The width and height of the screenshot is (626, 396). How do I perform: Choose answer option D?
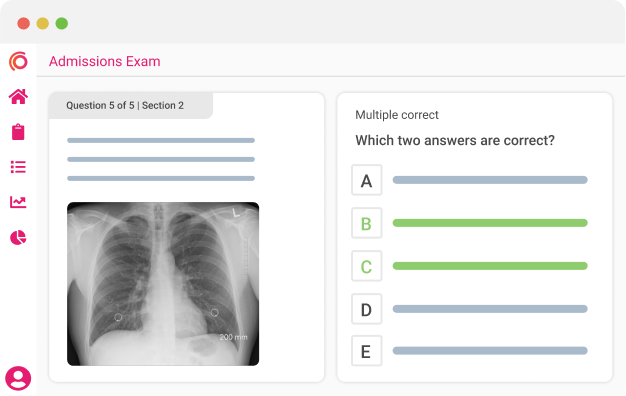tap(366, 309)
